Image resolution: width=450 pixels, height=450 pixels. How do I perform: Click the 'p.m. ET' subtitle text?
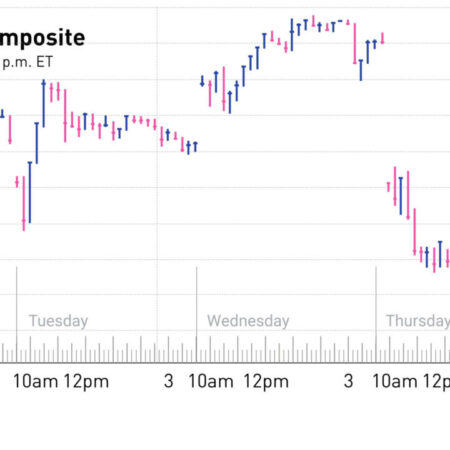click(x=27, y=62)
